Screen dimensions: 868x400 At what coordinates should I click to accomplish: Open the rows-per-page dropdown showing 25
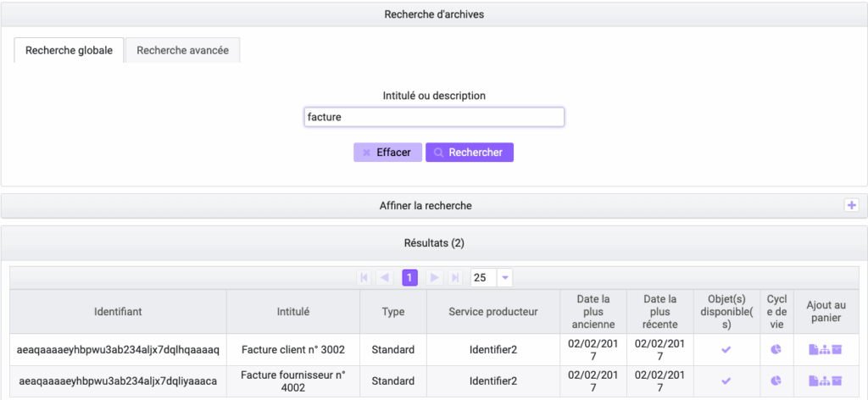click(505, 278)
